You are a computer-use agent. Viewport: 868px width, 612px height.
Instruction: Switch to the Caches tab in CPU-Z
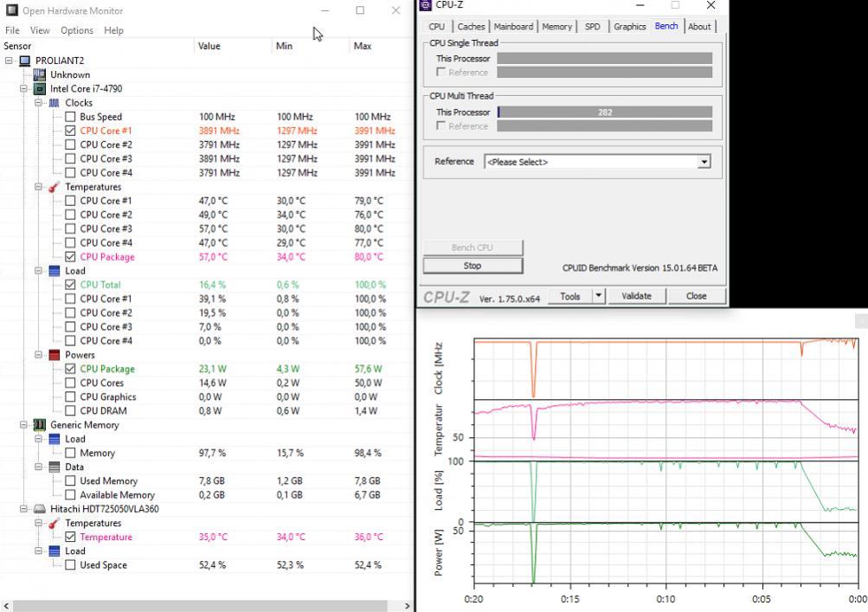coord(471,27)
